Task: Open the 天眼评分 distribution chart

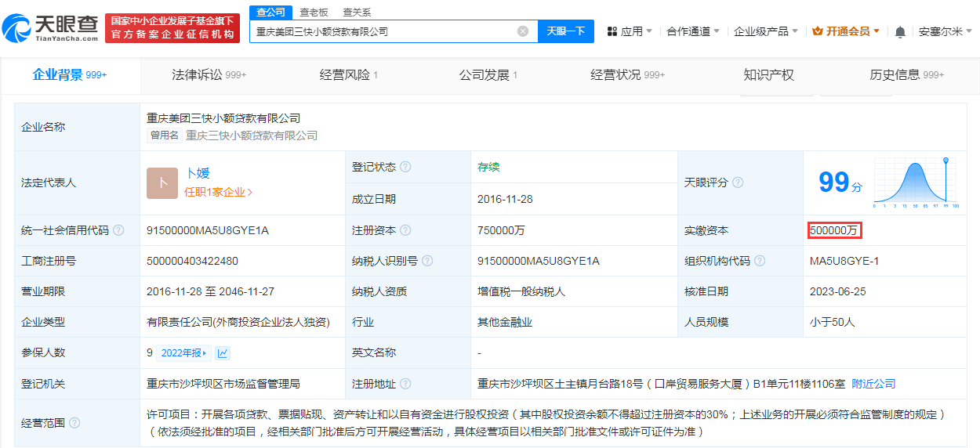Action: pyautogui.click(x=916, y=182)
